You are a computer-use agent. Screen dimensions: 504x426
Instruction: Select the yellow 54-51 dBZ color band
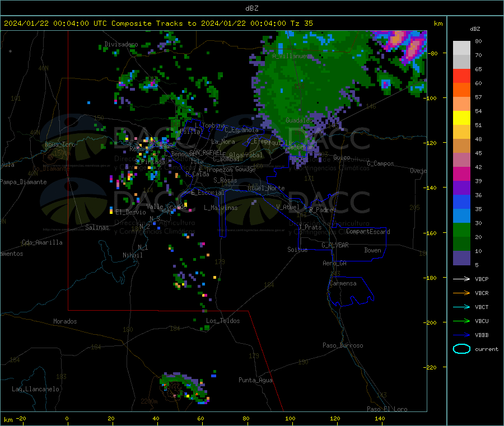pos(461,118)
